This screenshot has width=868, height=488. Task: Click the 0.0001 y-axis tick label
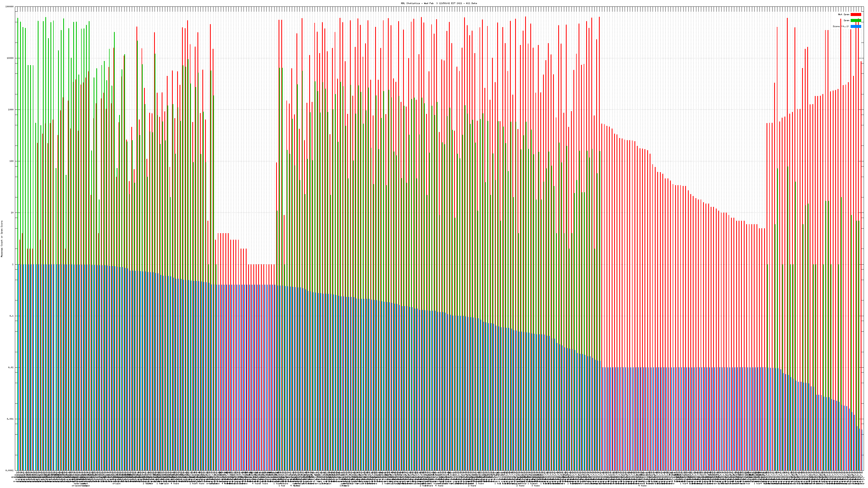tap(9, 470)
